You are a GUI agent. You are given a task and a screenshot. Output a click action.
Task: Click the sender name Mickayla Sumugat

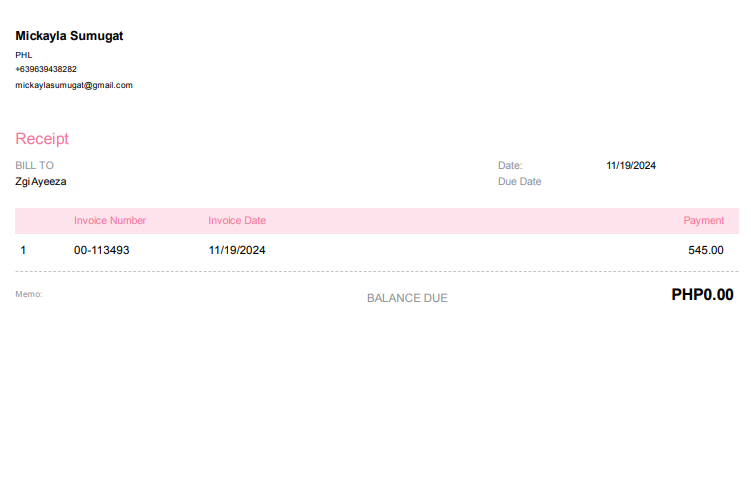(x=69, y=36)
